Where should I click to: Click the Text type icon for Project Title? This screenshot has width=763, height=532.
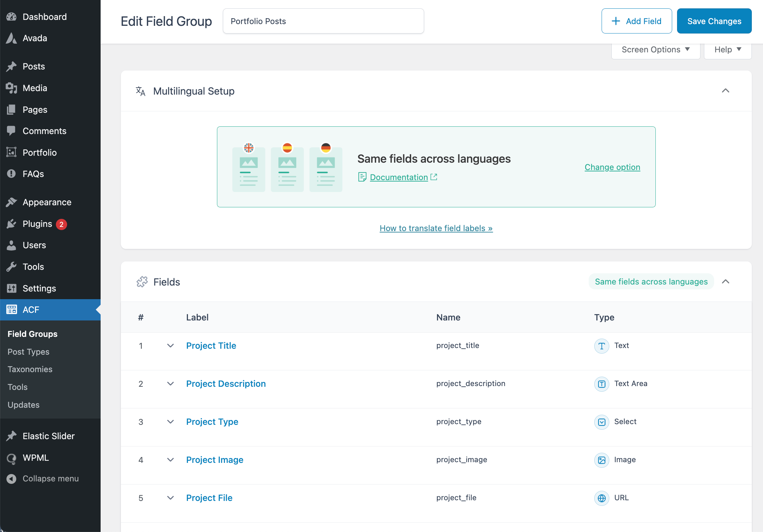602,346
